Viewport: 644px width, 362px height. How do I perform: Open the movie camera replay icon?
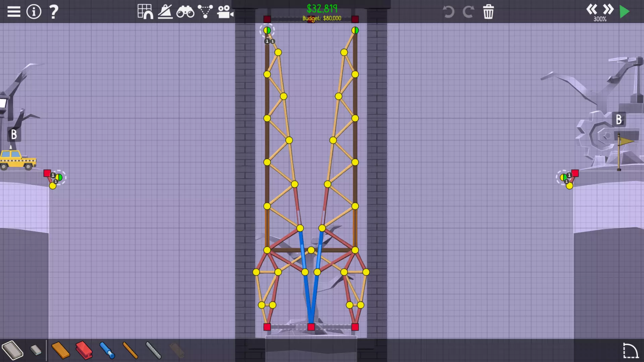point(225,12)
